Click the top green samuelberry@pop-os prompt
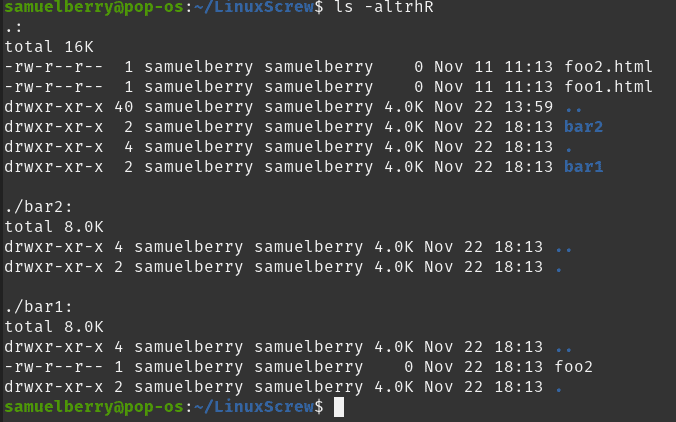The width and height of the screenshot is (676, 422). 94,7
